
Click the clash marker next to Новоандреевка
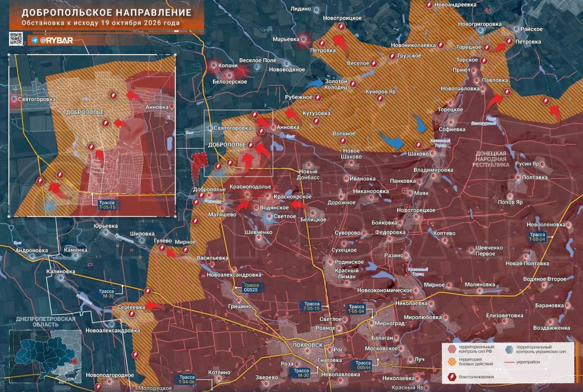click(x=429, y=5)
